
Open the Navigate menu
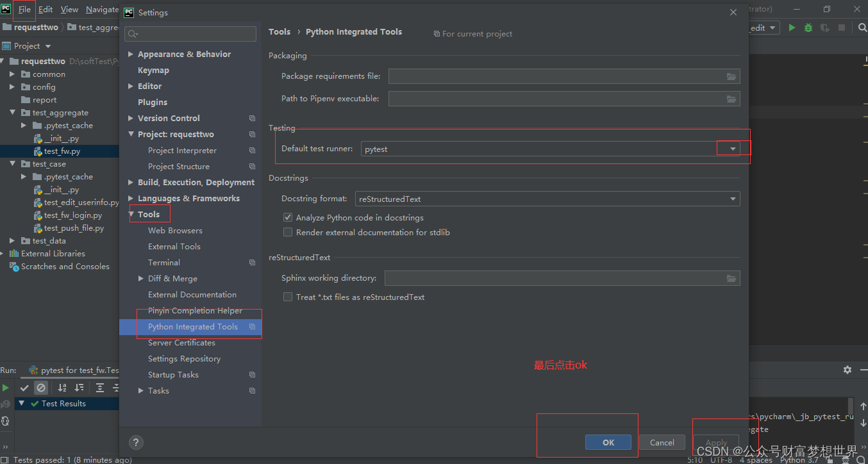(102, 10)
